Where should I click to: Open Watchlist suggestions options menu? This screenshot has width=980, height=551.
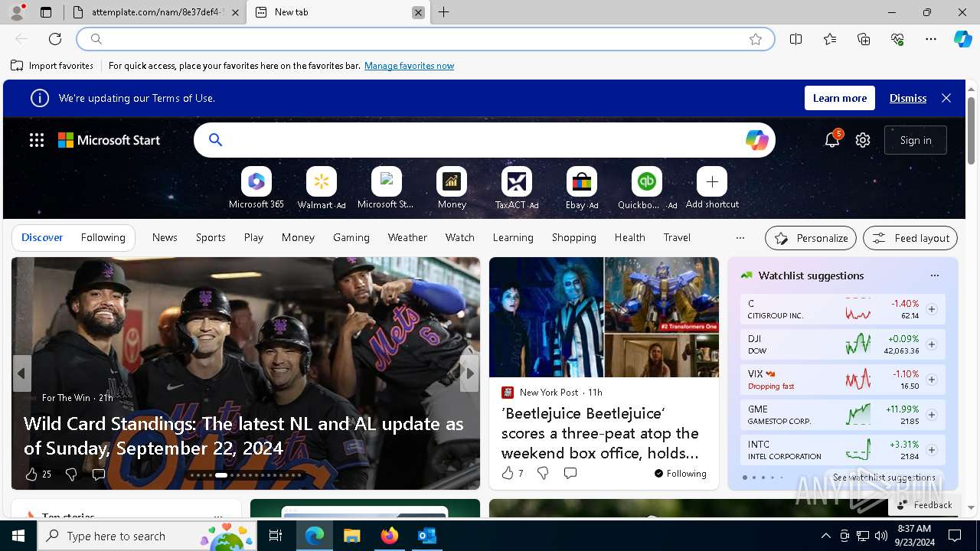pos(934,275)
